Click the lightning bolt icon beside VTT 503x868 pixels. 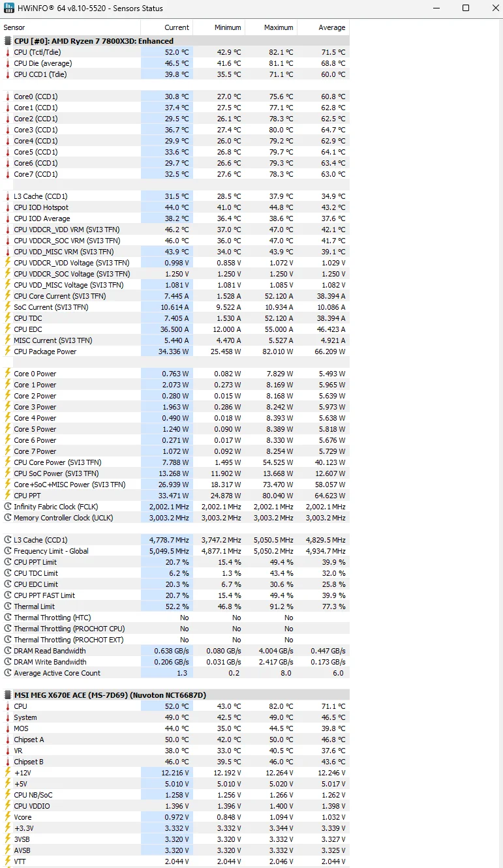pyautogui.click(x=8, y=861)
